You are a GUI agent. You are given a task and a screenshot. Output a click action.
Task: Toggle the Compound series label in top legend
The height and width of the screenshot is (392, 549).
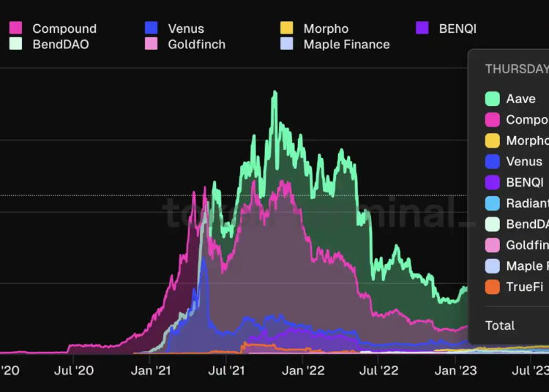64,29
